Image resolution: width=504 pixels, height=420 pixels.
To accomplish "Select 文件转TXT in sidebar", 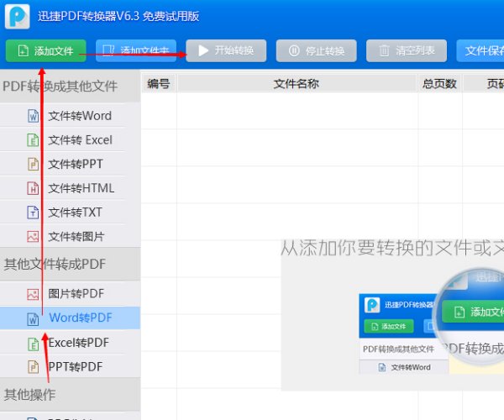I will coord(70,212).
